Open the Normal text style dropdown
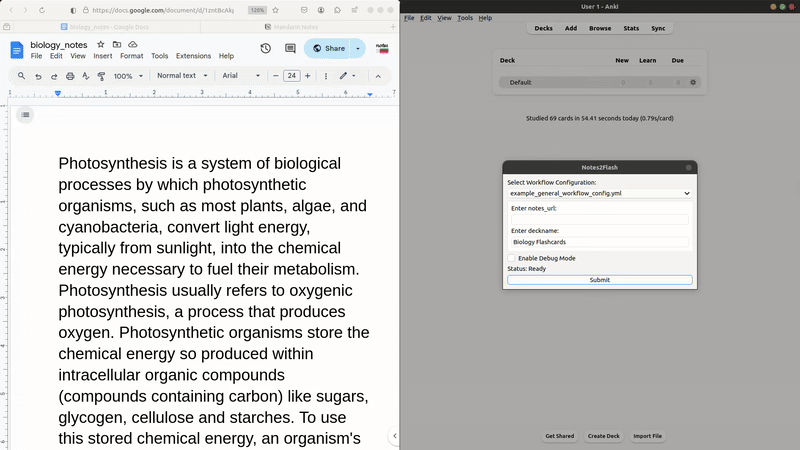 182,76
